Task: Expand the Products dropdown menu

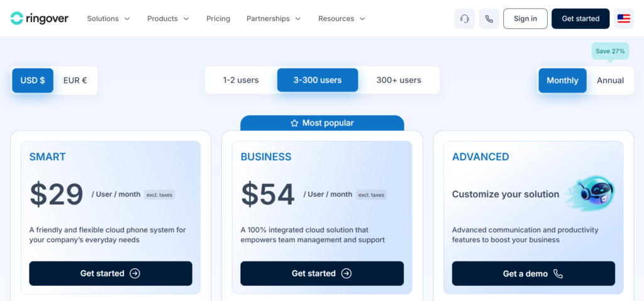Action: 169,18
